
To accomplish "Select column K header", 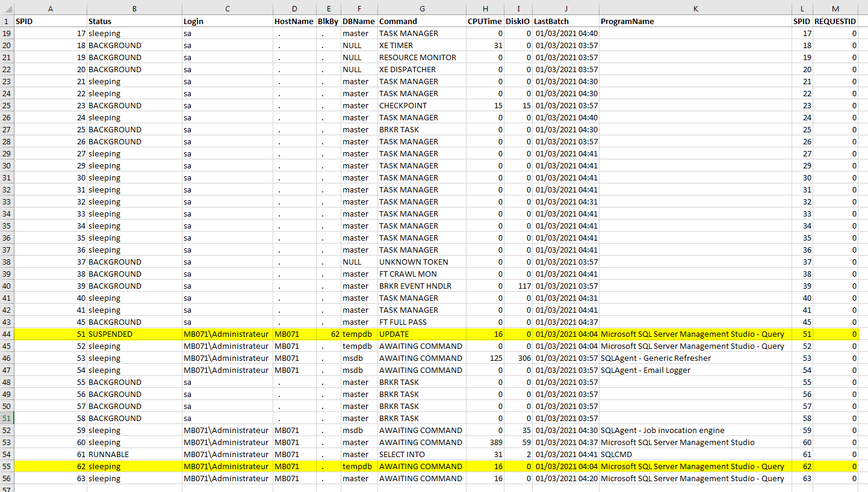I will click(x=695, y=8).
